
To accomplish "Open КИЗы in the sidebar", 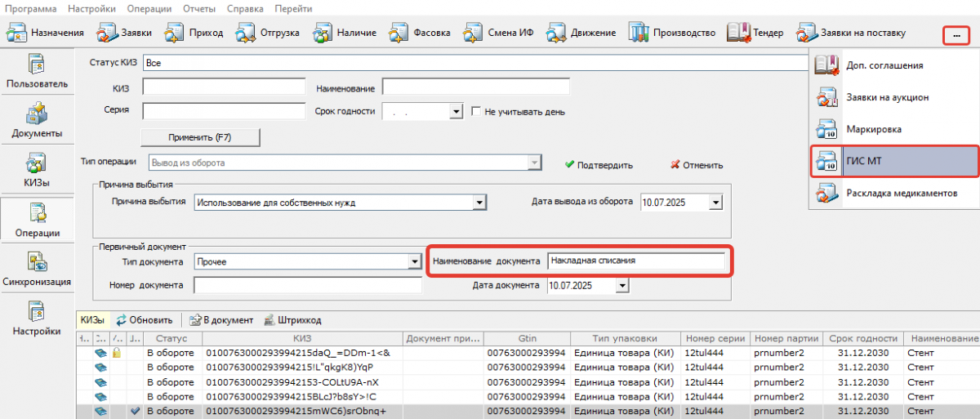I will click(x=37, y=171).
